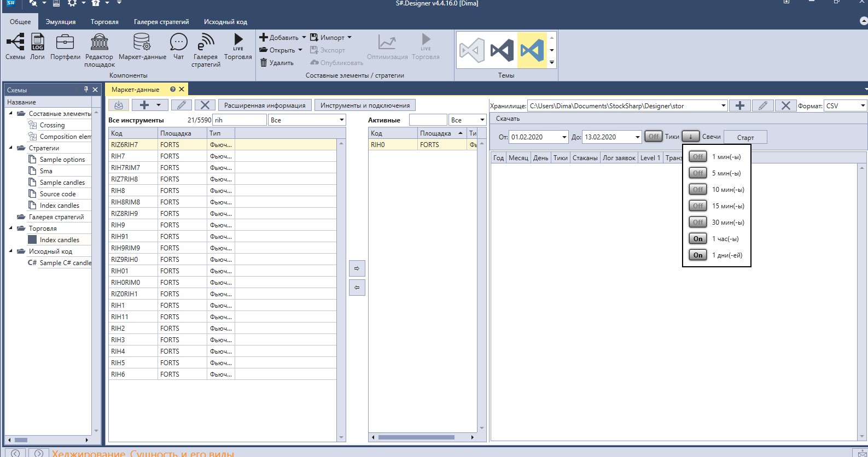The width and height of the screenshot is (868, 457).
Task: Open the Все filter dropdown in Активные
Action: 467,120
